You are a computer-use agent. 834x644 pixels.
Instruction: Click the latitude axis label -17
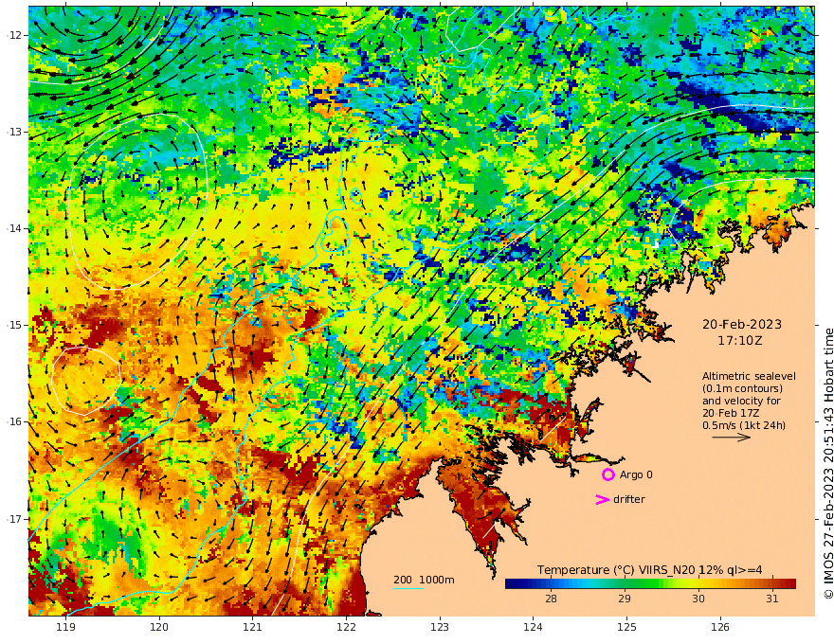pos(15,519)
